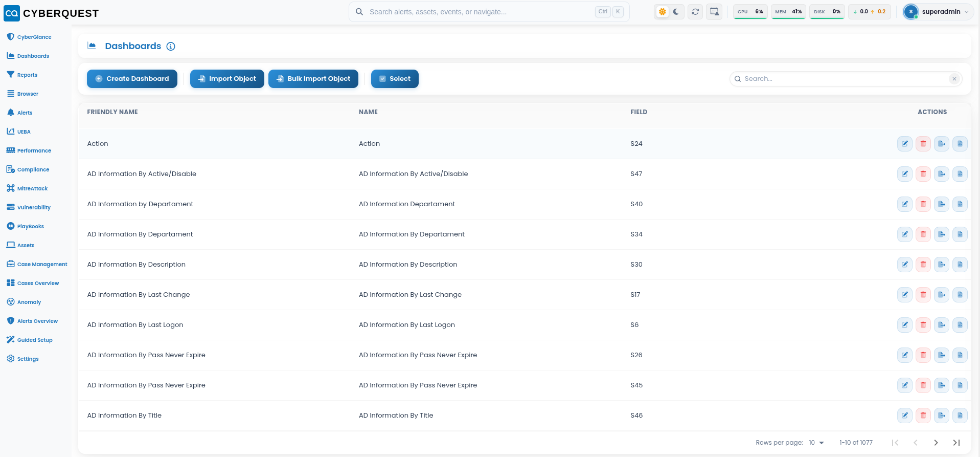Viewport: 980px width, 457px height.
Task: Open DISK usage indicator
Action: (827, 12)
